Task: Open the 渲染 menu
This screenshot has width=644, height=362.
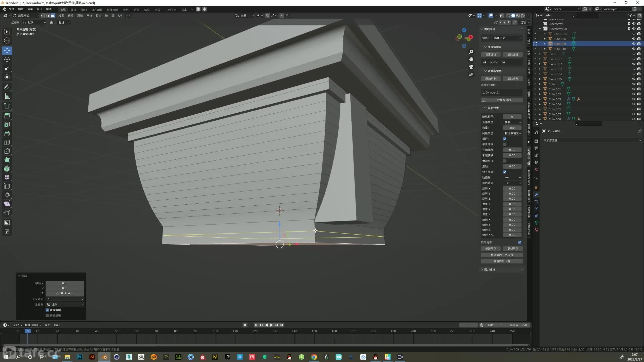Action: pyautogui.click(x=30, y=9)
